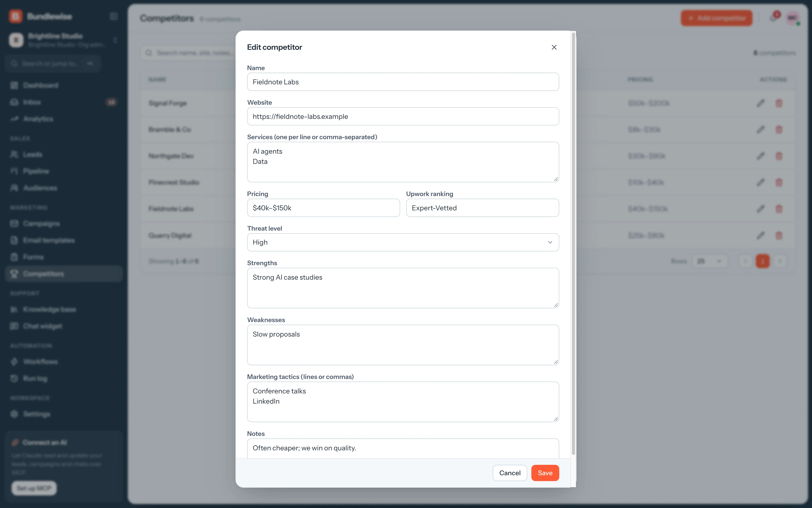Click the edit pencil for Quarry Digital
This screenshot has width=812, height=508.
tap(761, 235)
